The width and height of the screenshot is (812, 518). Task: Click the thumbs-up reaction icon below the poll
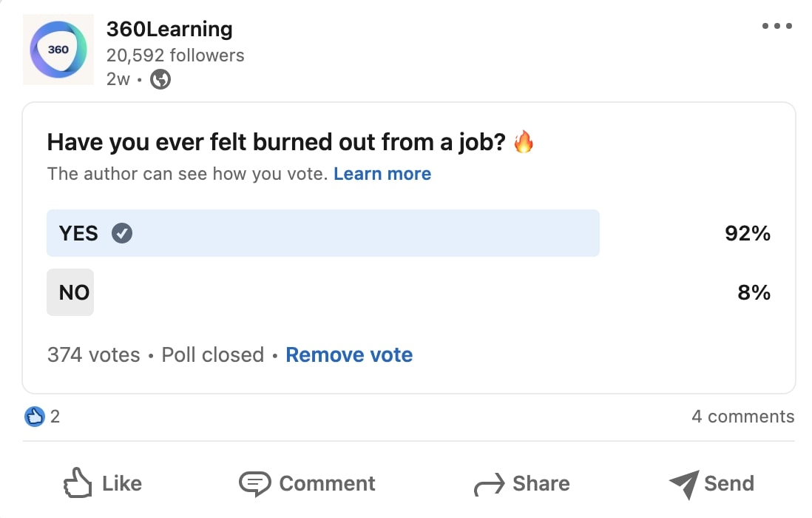click(x=33, y=416)
